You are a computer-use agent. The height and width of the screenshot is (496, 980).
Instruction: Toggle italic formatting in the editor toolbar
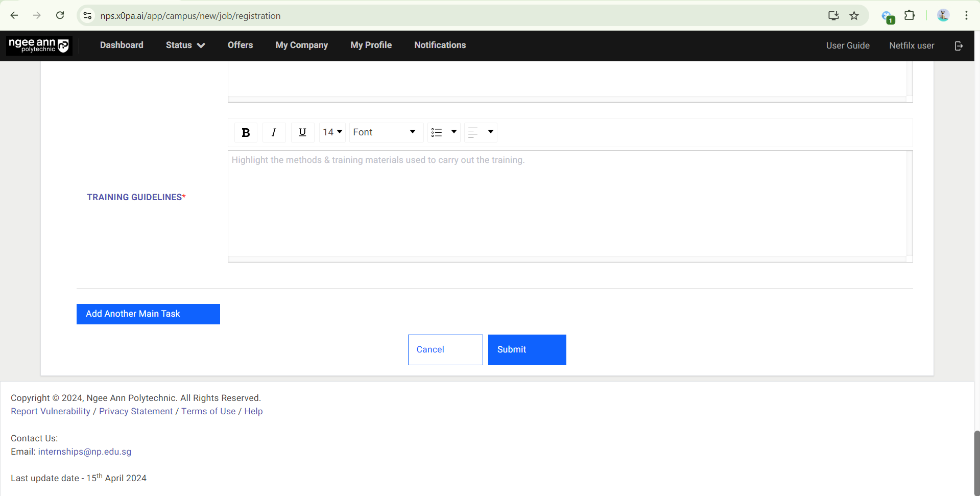274,132
